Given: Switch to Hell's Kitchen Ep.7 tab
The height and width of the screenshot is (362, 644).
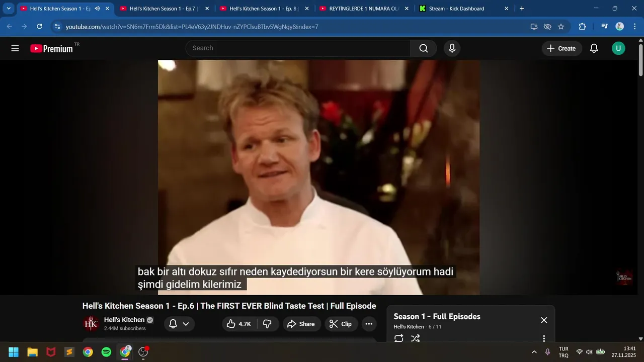Looking at the screenshot, I should coord(164,9).
